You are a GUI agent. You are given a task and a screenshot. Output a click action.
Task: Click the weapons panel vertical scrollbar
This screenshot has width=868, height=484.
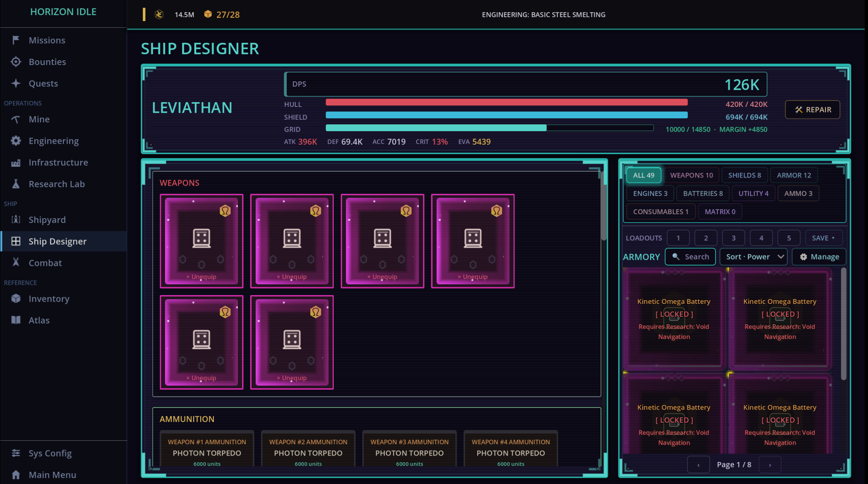click(x=604, y=205)
